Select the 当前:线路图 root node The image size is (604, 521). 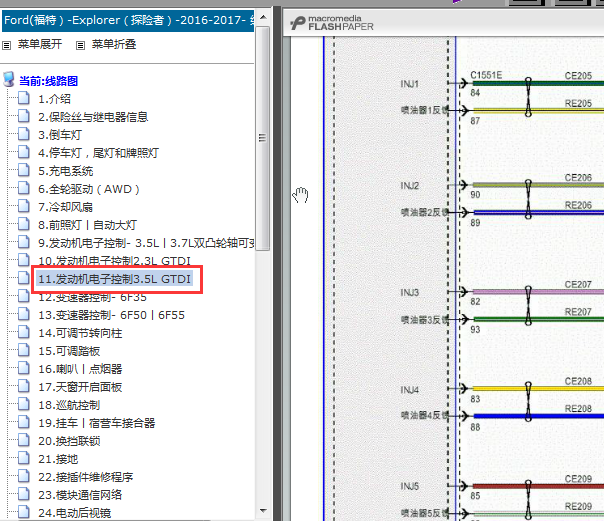[49, 81]
